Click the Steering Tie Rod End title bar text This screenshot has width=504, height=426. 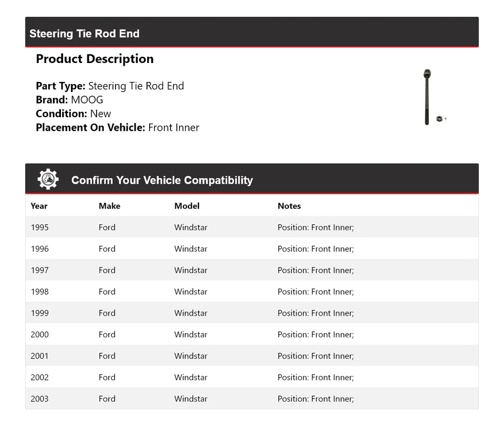(85, 34)
